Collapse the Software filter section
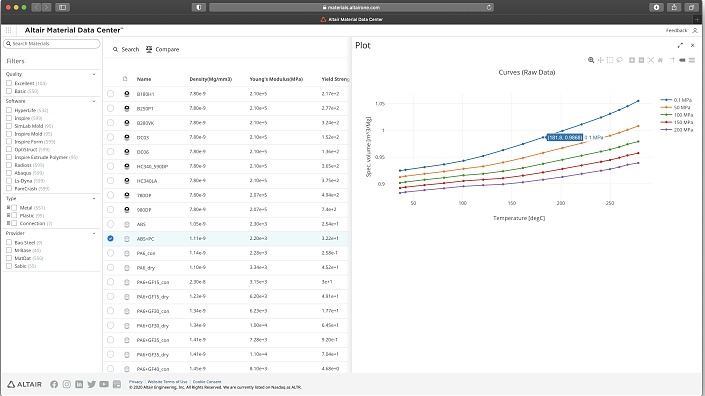This screenshot has height=396, width=705. [x=94, y=101]
